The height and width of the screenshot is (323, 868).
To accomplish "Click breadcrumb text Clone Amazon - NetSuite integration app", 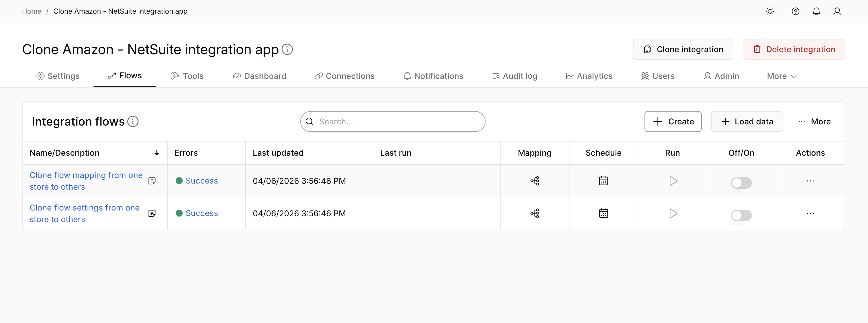I will 120,12.
